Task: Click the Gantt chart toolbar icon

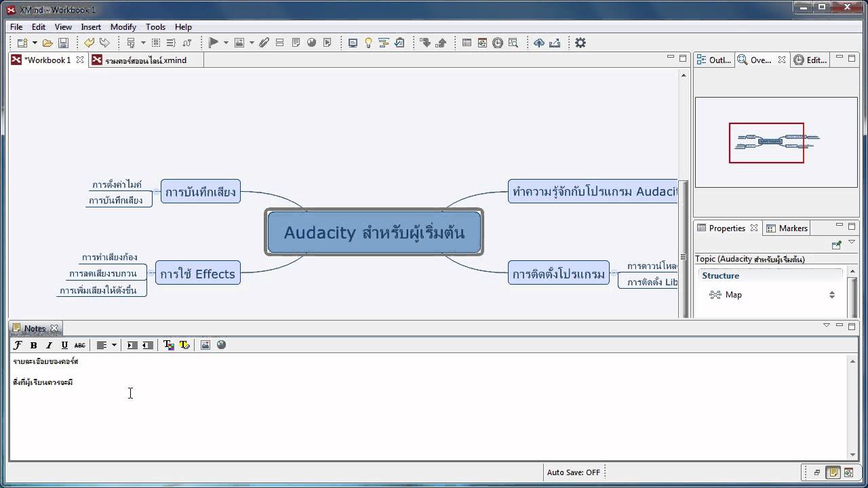Action: [x=384, y=43]
